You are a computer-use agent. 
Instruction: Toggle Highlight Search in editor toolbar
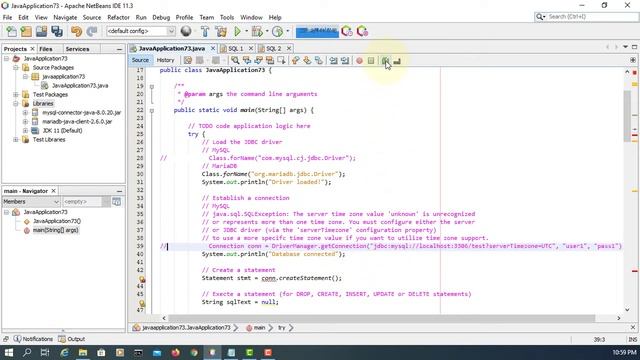[x=270, y=60]
